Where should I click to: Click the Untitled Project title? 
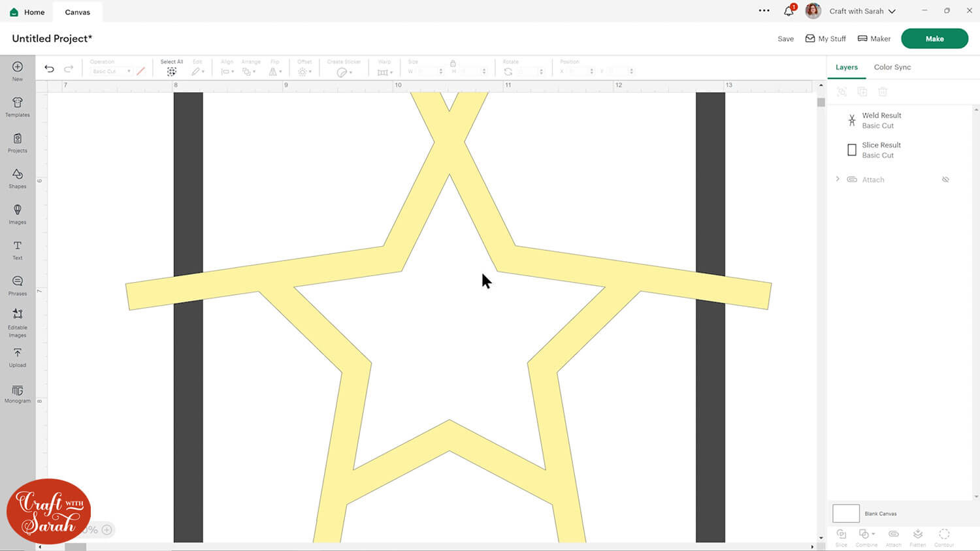(52, 39)
